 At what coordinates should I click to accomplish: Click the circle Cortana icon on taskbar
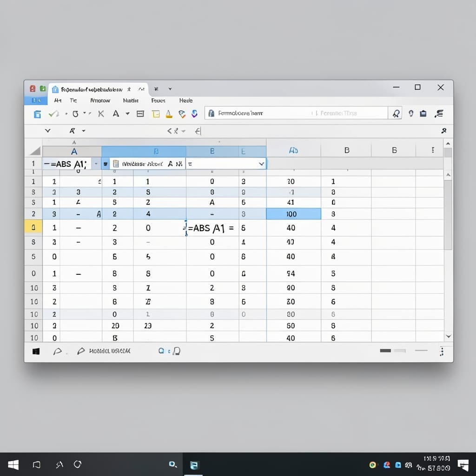click(78, 464)
